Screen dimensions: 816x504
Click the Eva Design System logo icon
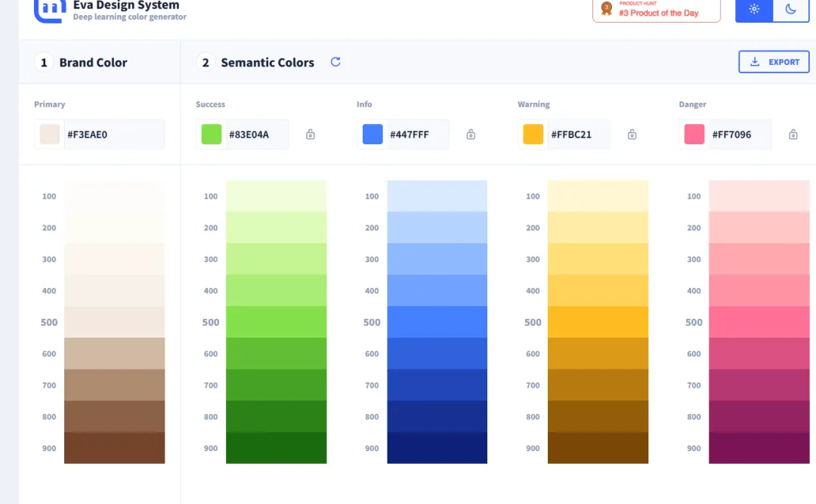pyautogui.click(x=49, y=10)
